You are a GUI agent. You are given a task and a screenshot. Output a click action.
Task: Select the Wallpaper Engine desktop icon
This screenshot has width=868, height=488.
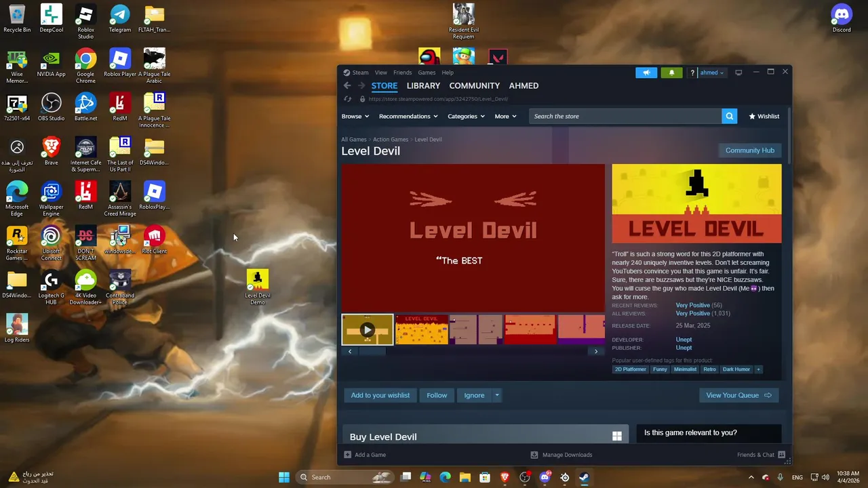pyautogui.click(x=51, y=199)
